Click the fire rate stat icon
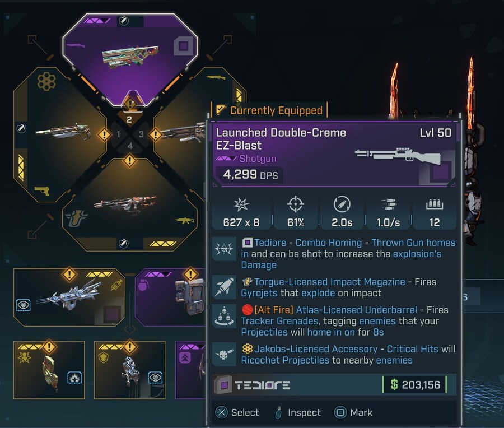Viewport: 504px width, 428px height. click(389, 204)
